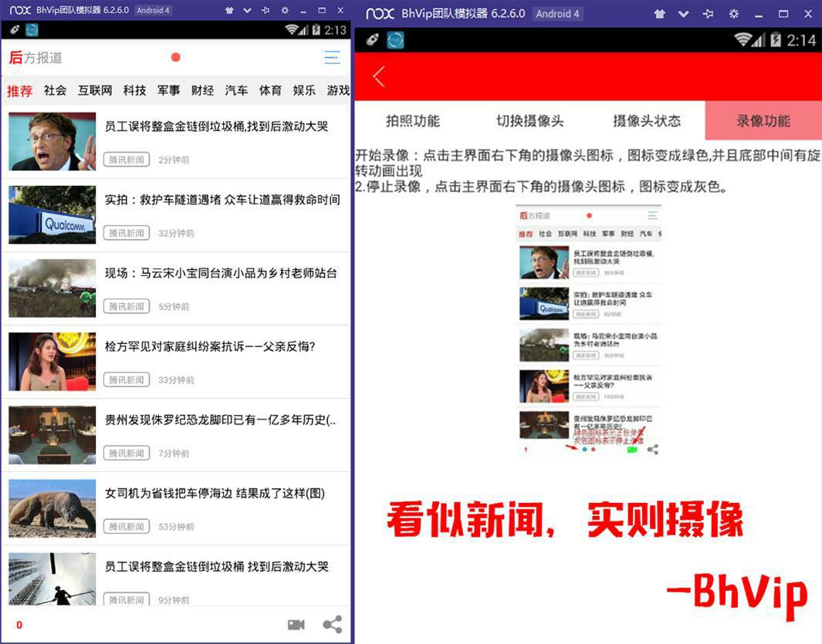Tap the red back arrow in right window

click(379, 76)
